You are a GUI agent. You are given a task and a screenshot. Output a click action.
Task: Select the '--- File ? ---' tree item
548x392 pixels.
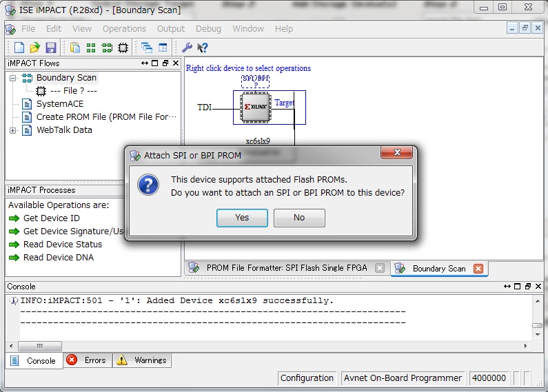pos(74,91)
